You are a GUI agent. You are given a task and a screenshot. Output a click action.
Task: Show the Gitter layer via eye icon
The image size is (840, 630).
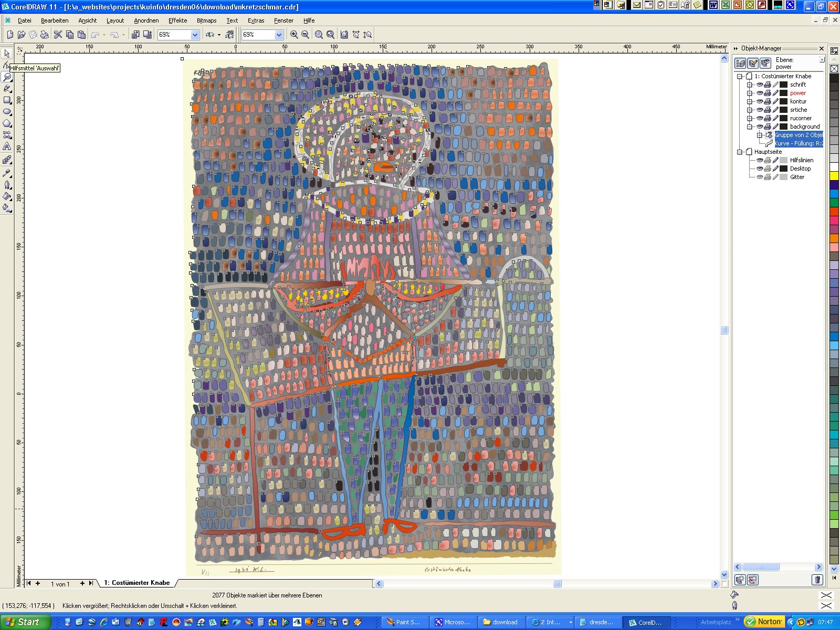pos(759,177)
